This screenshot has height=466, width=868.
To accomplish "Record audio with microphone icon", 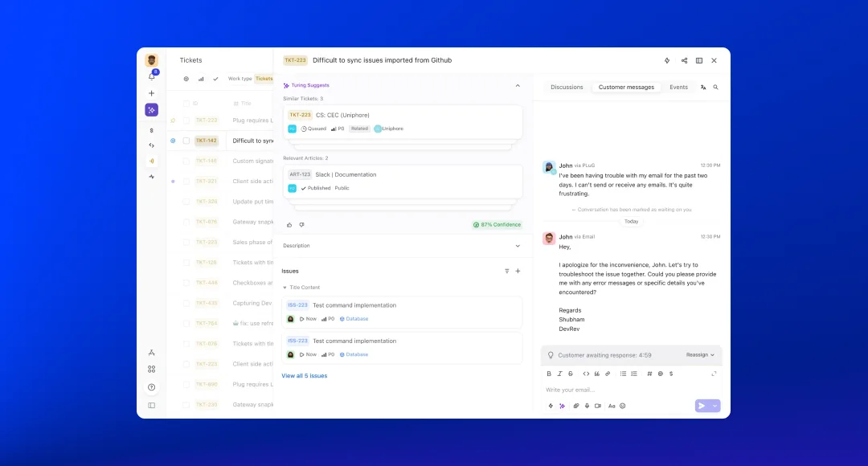I will pyautogui.click(x=587, y=406).
